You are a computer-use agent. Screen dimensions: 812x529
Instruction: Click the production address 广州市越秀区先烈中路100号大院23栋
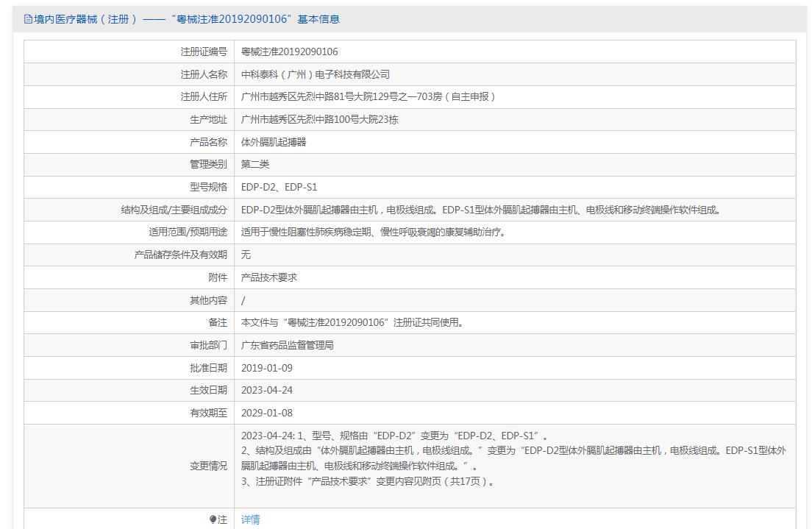(x=319, y=120)
